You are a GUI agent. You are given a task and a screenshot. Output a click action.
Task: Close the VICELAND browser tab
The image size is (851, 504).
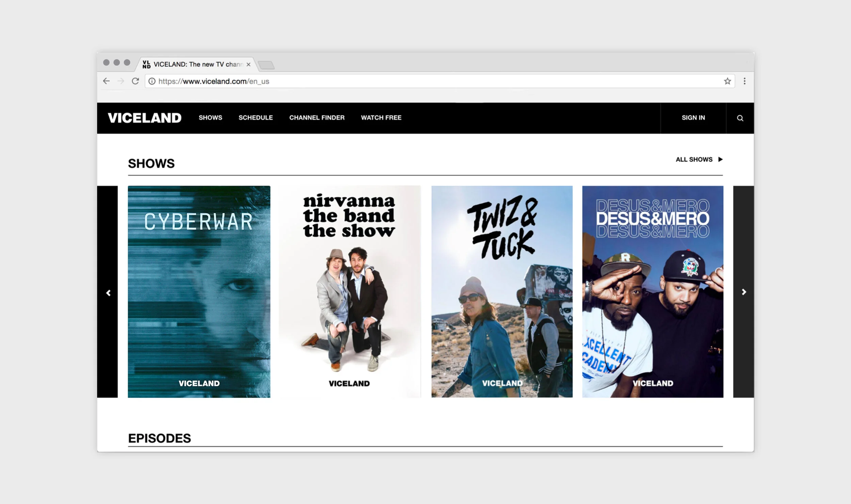tap(248, 64)
